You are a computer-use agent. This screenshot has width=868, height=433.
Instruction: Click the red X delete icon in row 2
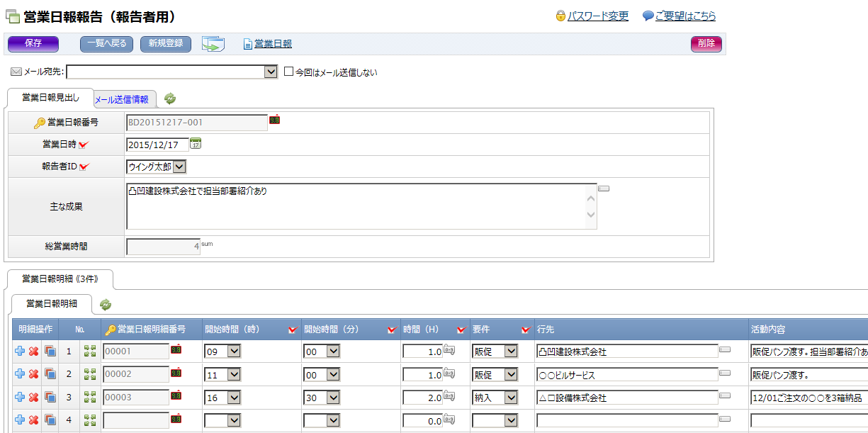tap(33, 374)
